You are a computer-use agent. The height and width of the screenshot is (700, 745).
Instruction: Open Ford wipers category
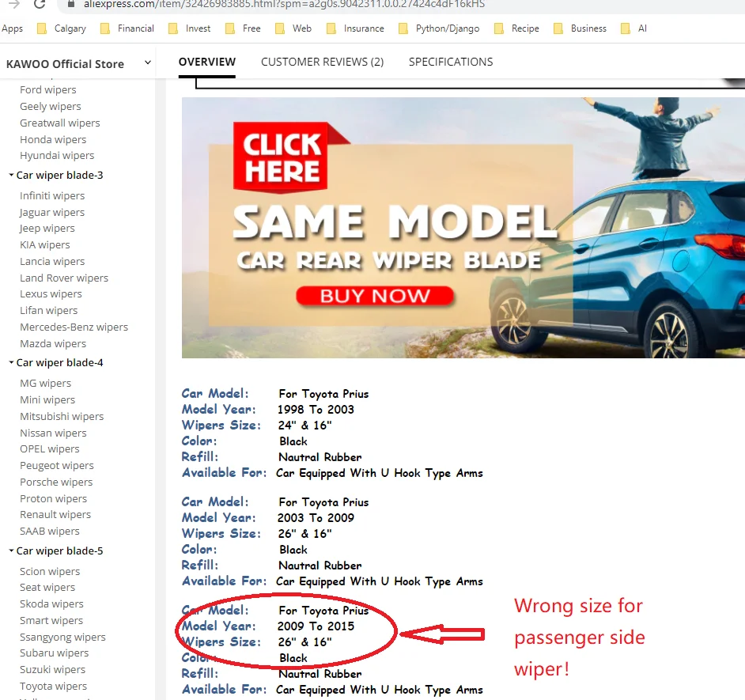pos(48,90)
